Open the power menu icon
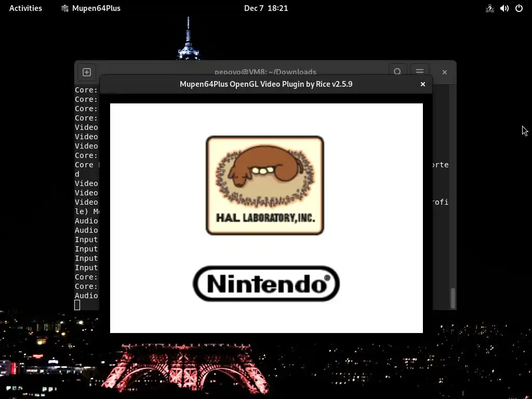 coord(519,8)
